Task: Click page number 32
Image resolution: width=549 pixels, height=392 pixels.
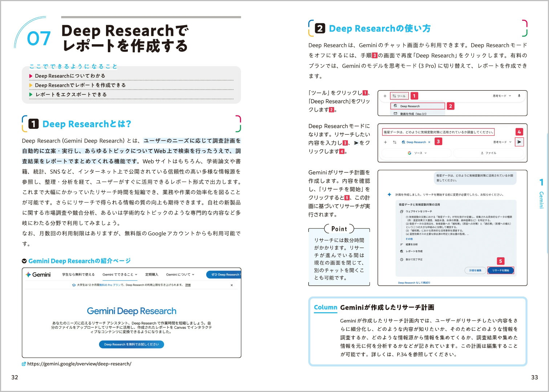Action: click(15, 377)
